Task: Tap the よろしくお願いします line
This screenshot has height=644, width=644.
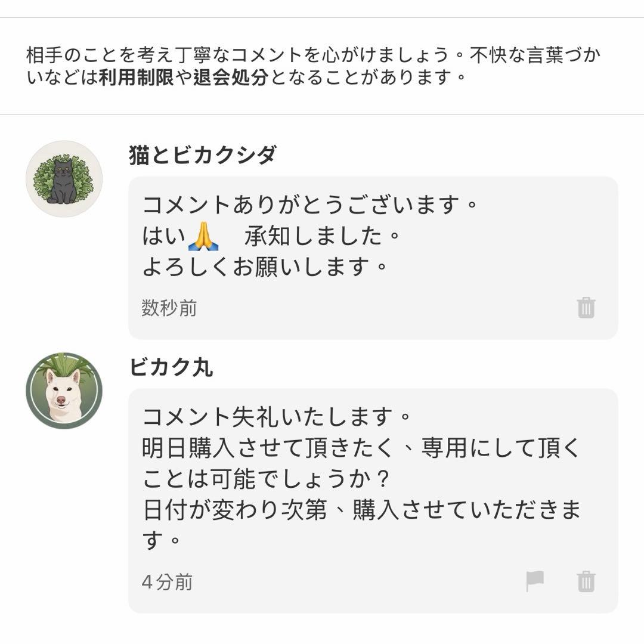Action: click(x=265, y=267)
